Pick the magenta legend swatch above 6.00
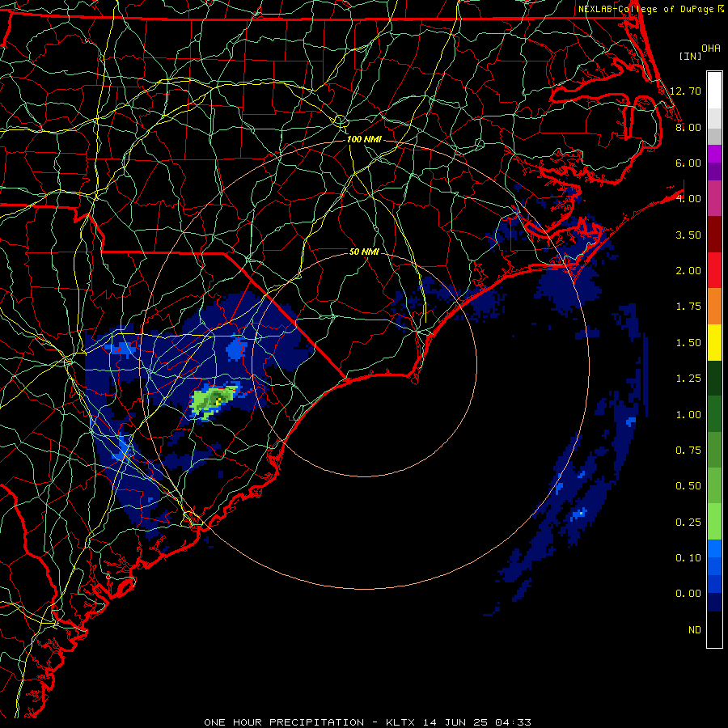 click(714, 154)
